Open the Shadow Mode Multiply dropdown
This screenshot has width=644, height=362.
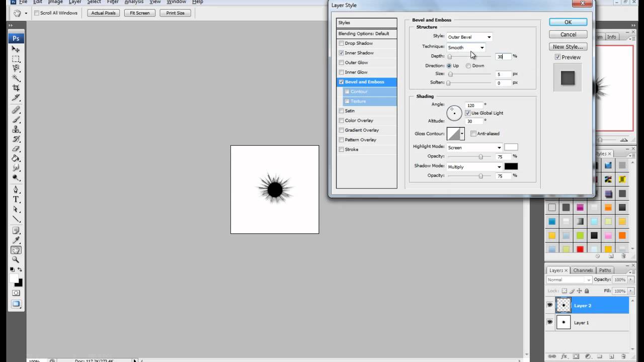474,166
